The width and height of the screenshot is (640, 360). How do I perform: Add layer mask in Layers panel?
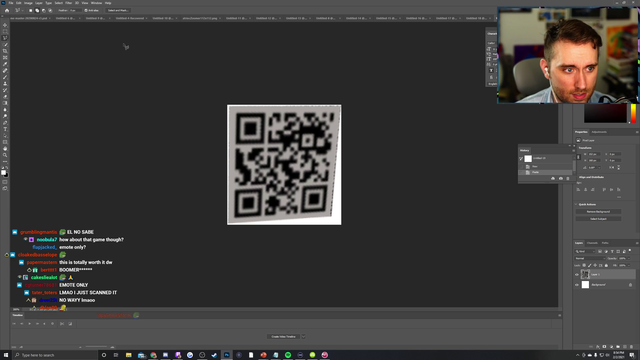(604, 347)
